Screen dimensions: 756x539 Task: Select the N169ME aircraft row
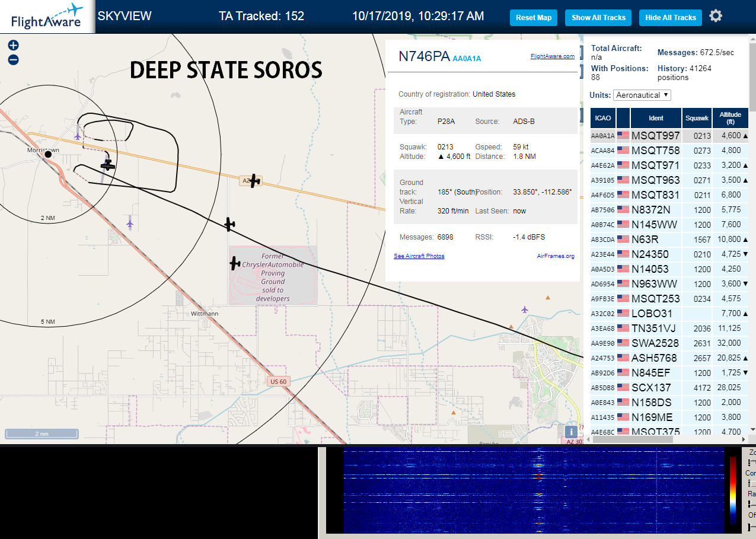(x=669, y=417)
